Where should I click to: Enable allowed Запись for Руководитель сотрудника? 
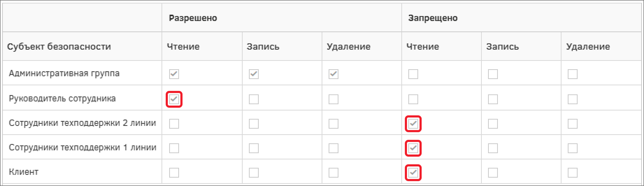point(254,99)
